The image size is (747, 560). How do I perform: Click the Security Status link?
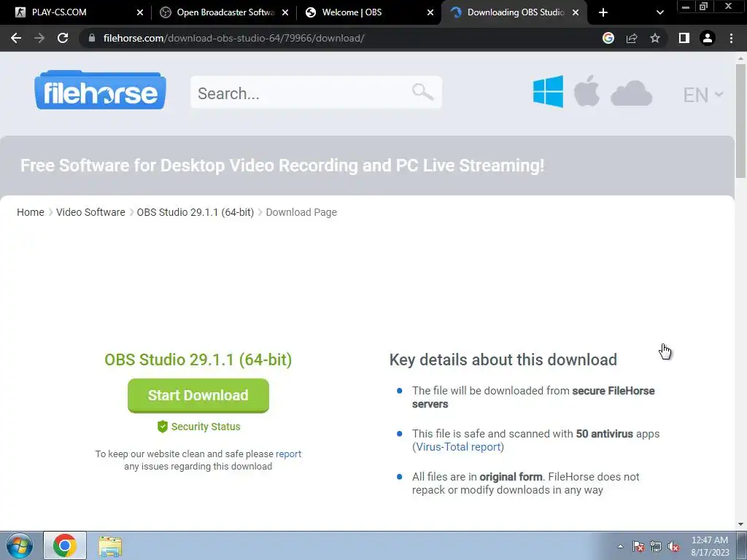[206, 427]
